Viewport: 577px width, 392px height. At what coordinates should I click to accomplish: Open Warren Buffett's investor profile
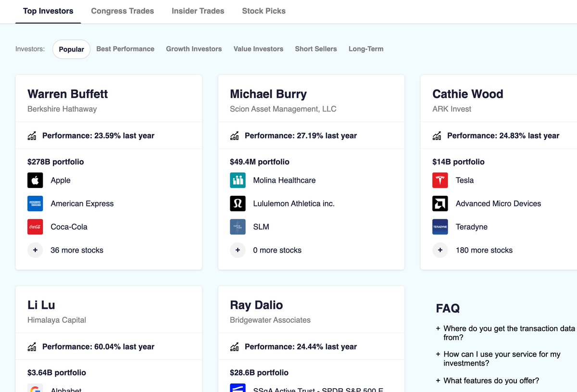coord(68,94)
